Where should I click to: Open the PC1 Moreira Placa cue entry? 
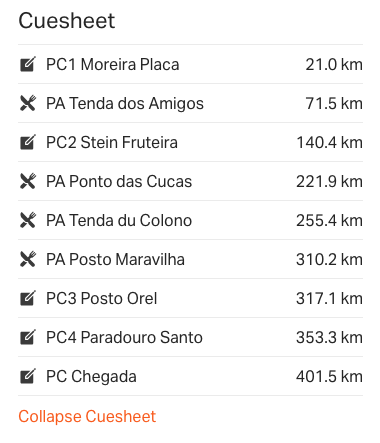pos(190,64)
